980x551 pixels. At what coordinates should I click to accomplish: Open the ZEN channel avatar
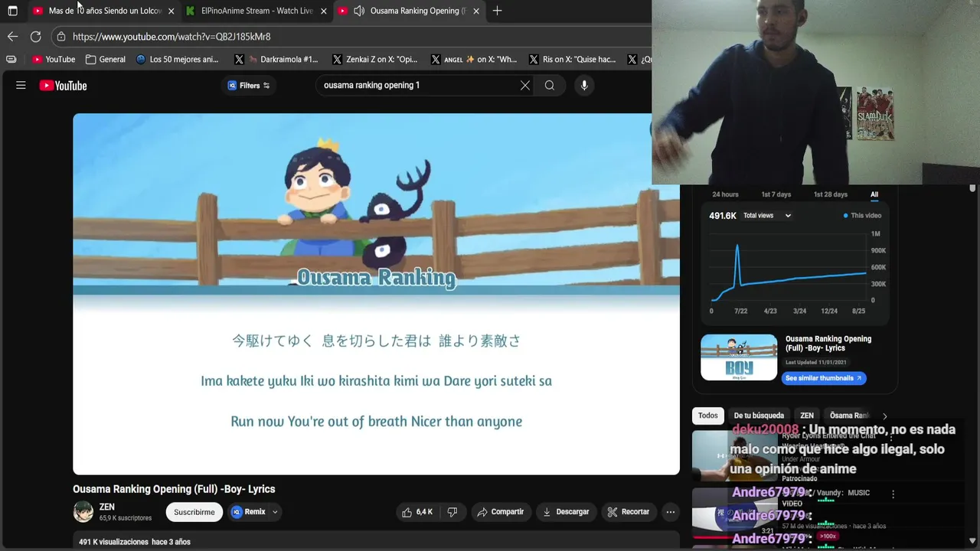tap(83, 511)
